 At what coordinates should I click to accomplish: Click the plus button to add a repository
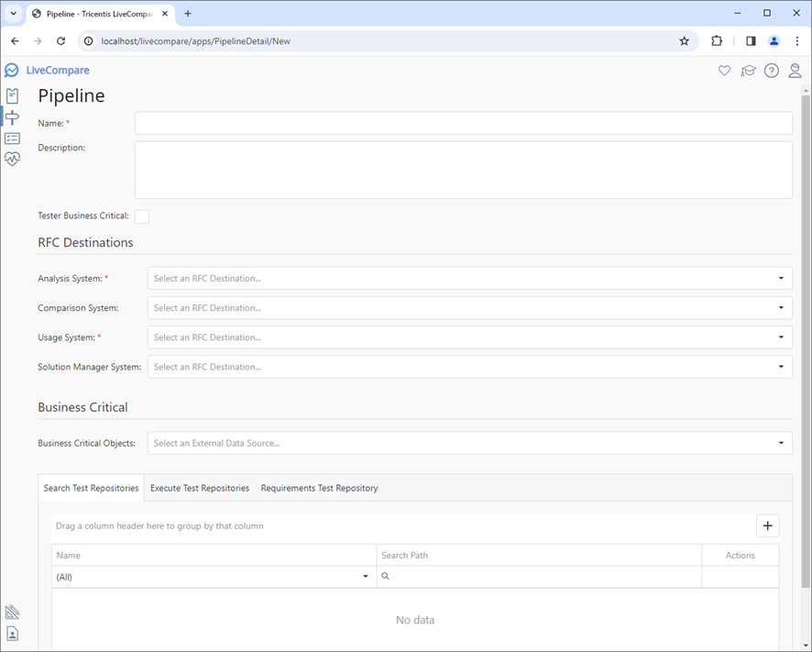[767, 525]
